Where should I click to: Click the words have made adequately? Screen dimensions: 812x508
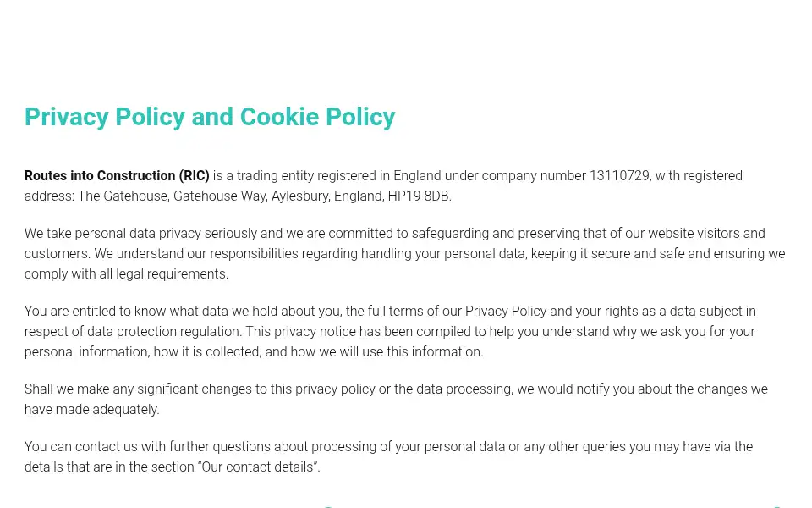[91, 410]
